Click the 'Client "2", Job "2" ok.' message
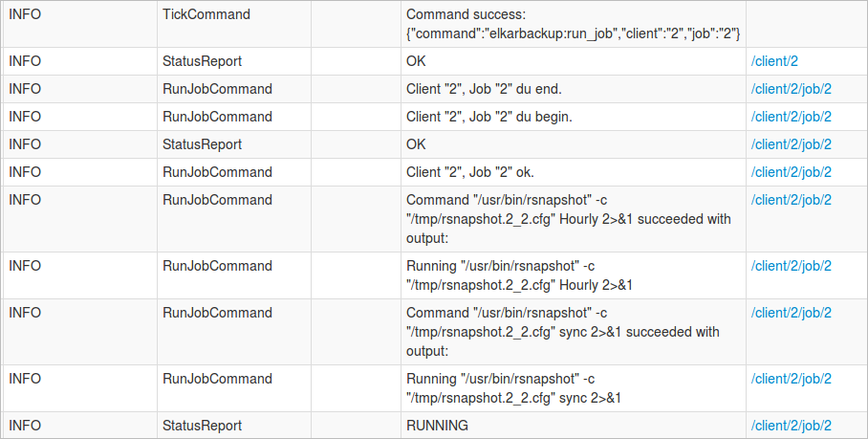 pos(470,172)
